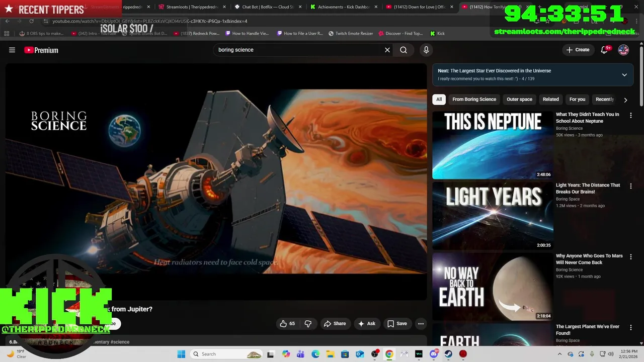Open options for Light Years video

[x=631, y=186]
